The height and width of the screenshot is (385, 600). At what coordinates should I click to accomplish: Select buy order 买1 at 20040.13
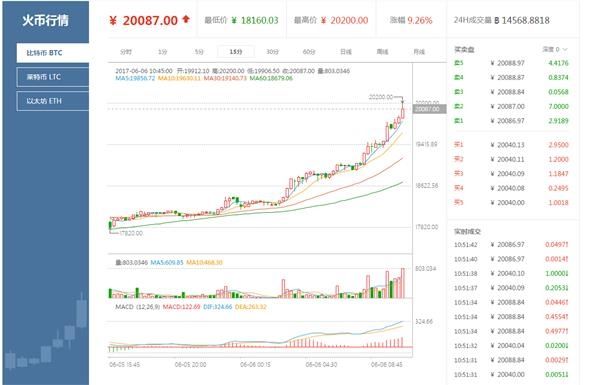point(511,145)
